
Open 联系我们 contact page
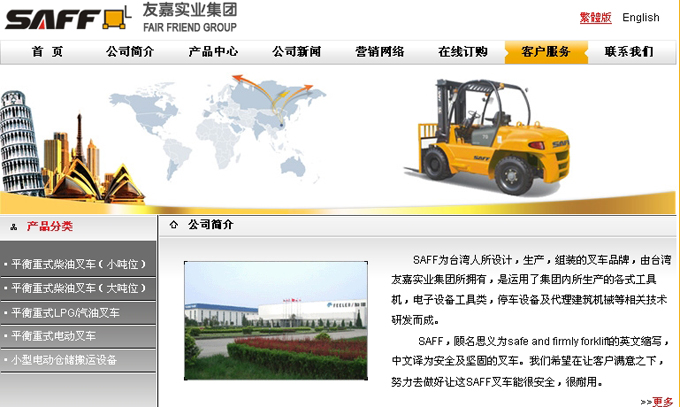click(629, 52)
